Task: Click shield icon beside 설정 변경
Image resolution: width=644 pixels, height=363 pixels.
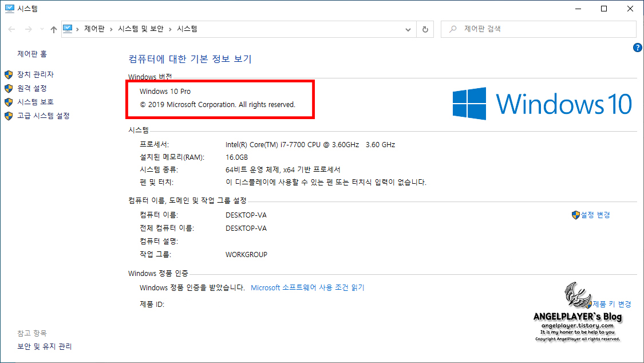Action: tap(576, 215)
